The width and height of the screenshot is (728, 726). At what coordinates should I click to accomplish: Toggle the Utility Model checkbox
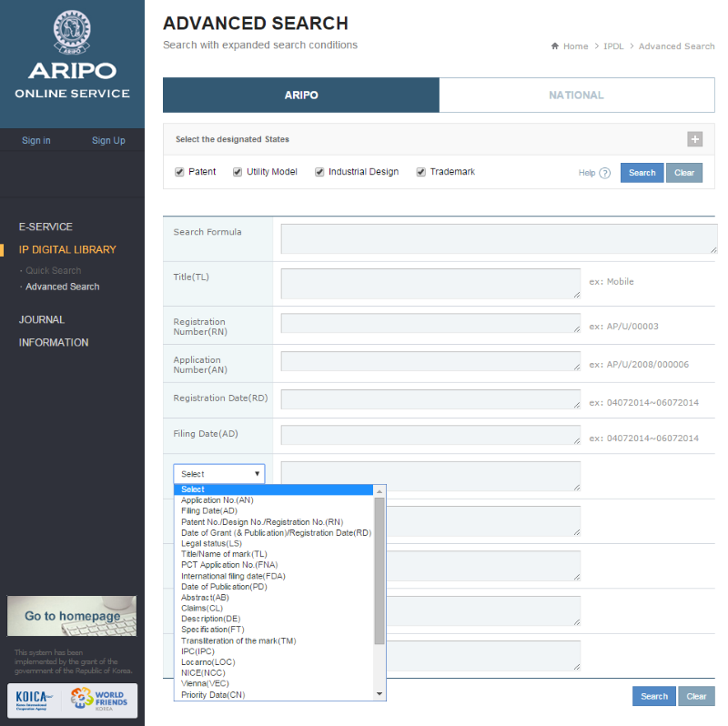[x=238, y=172]
